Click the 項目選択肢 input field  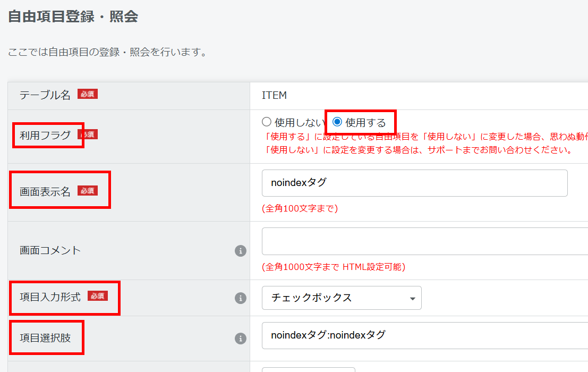point(425,335)
